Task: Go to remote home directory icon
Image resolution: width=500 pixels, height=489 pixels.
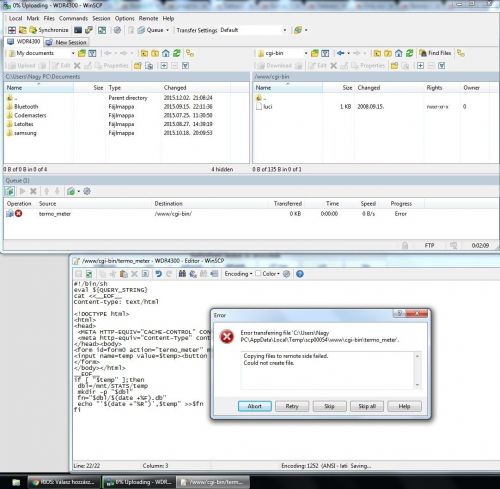Action: click(399, 53)
